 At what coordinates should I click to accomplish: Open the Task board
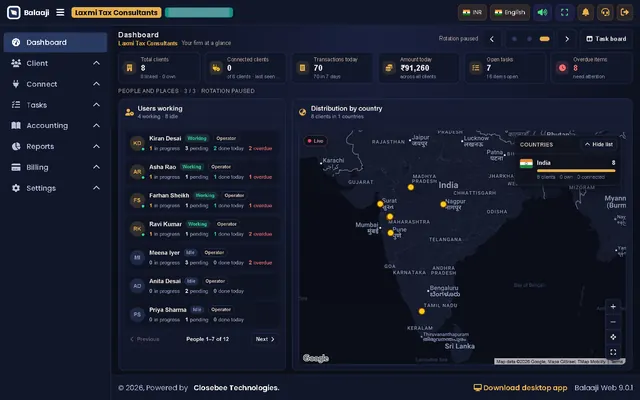606,39
